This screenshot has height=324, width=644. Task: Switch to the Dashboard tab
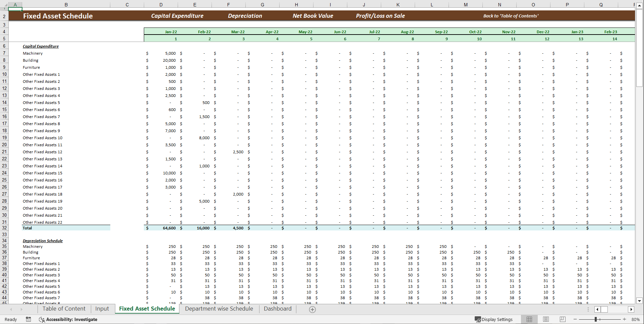click(277, 309)
